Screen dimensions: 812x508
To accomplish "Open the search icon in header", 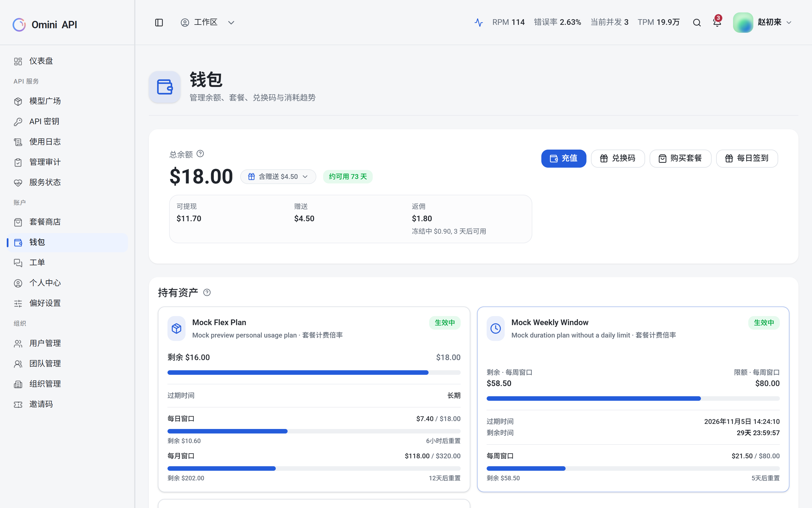I will tap(697, 23).
